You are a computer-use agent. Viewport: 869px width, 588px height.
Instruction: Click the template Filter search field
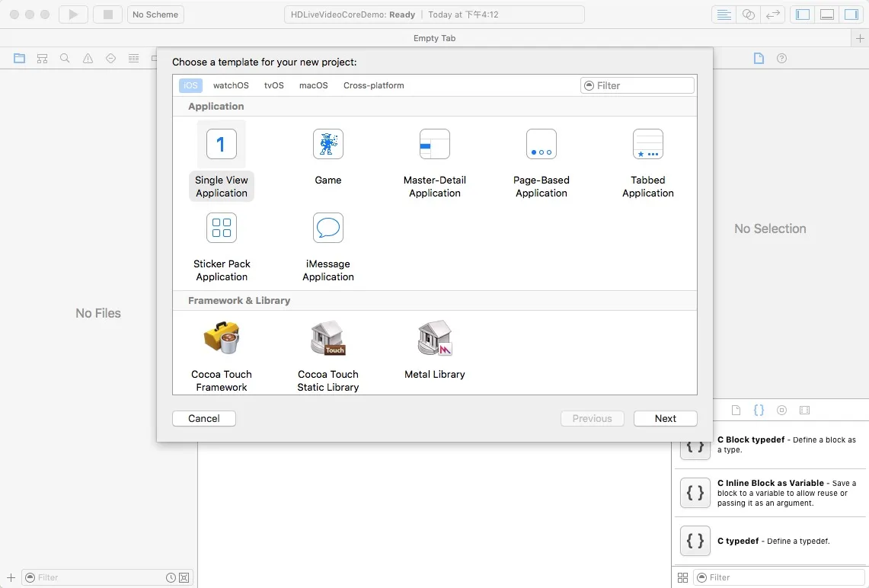(637, 85)
